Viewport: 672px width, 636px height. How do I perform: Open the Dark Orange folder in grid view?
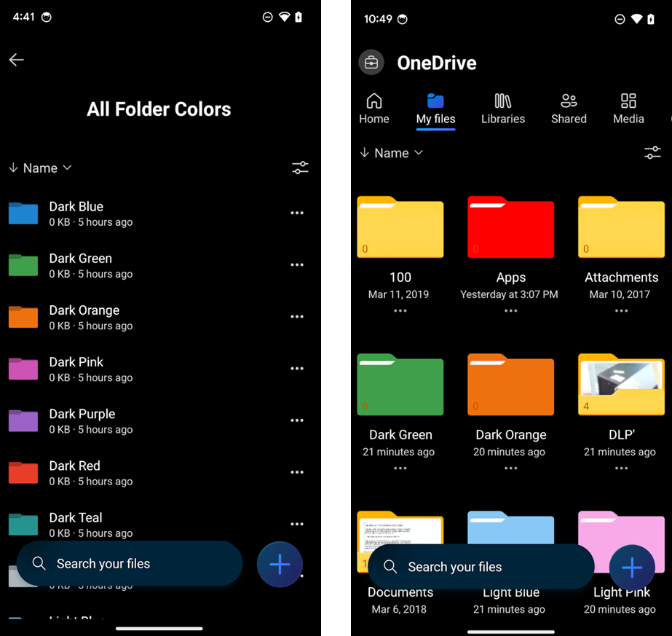point(511,384)
